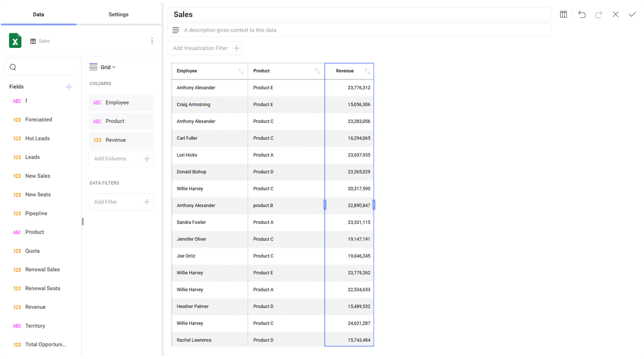Image resolution: width=644 pixels, height=359 pixels.
Task: Discard changes with the X icon
Action: tap(615, 14)
